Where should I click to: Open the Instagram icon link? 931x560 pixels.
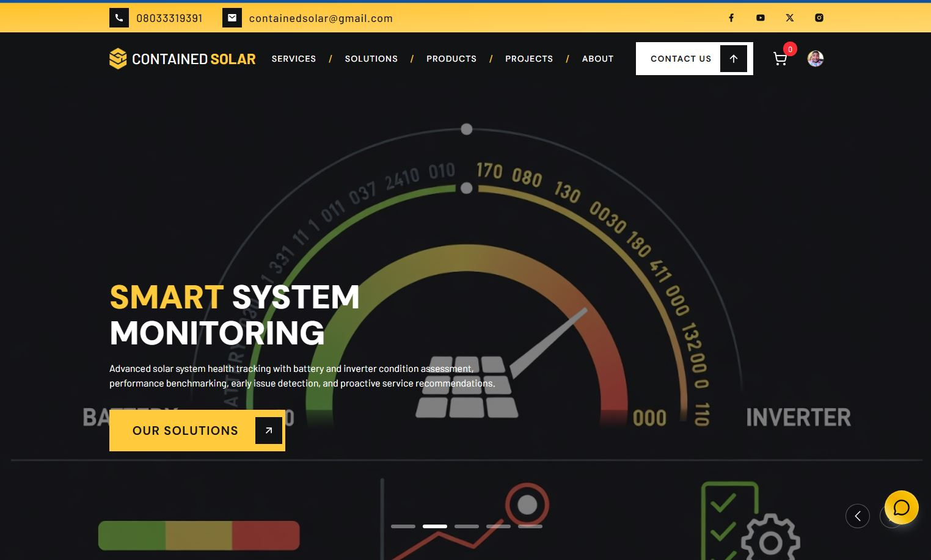819,18
